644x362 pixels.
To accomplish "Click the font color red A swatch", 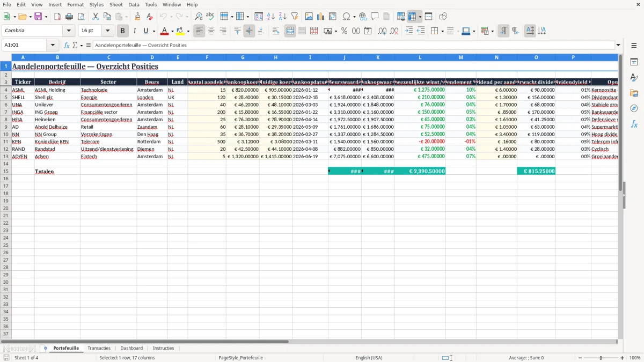I will pyautogui.click(x=165, y=31).
